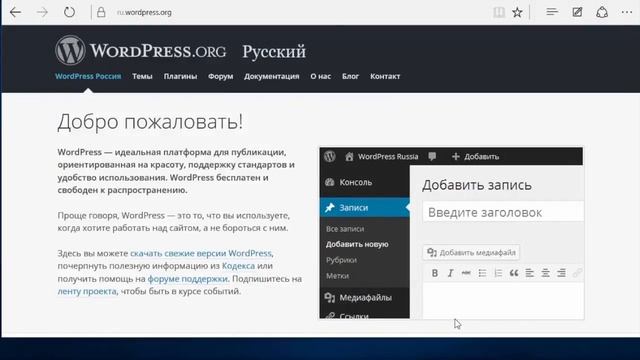Open the ленту проекта link

87,291
